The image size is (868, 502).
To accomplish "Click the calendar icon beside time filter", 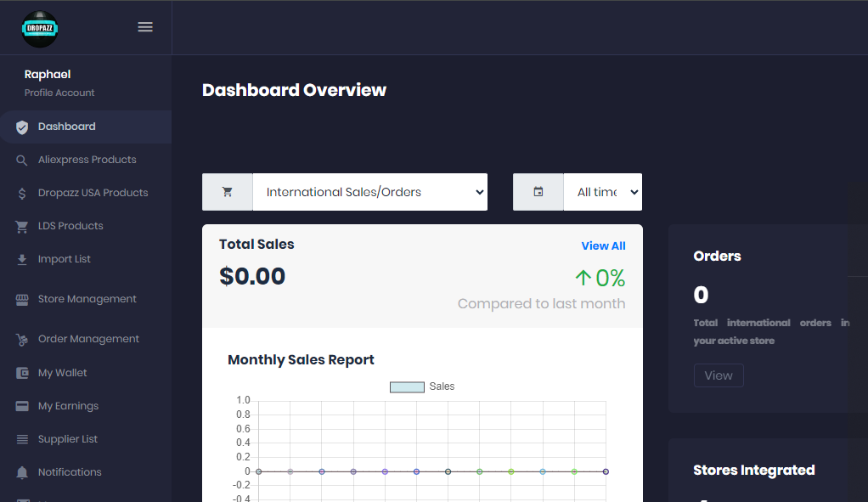I will (x=538, y=192).
